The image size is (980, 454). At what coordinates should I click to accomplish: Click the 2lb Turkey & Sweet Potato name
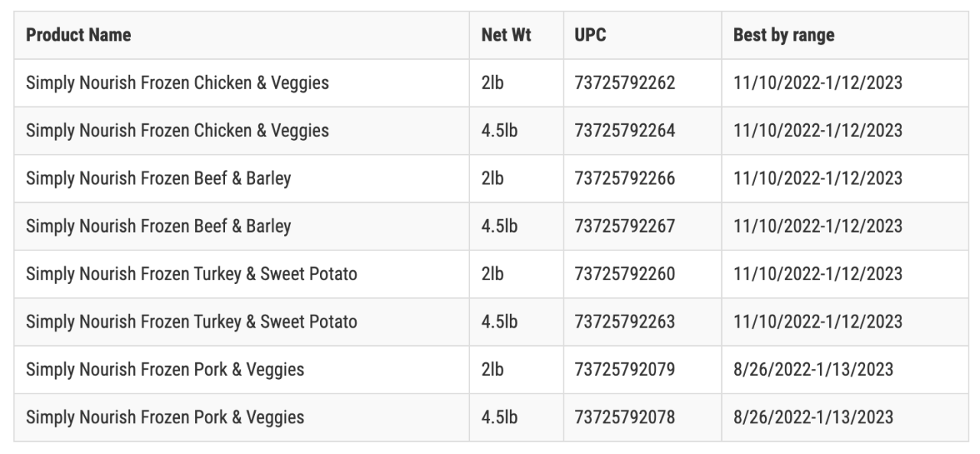[x=191, y=274]
